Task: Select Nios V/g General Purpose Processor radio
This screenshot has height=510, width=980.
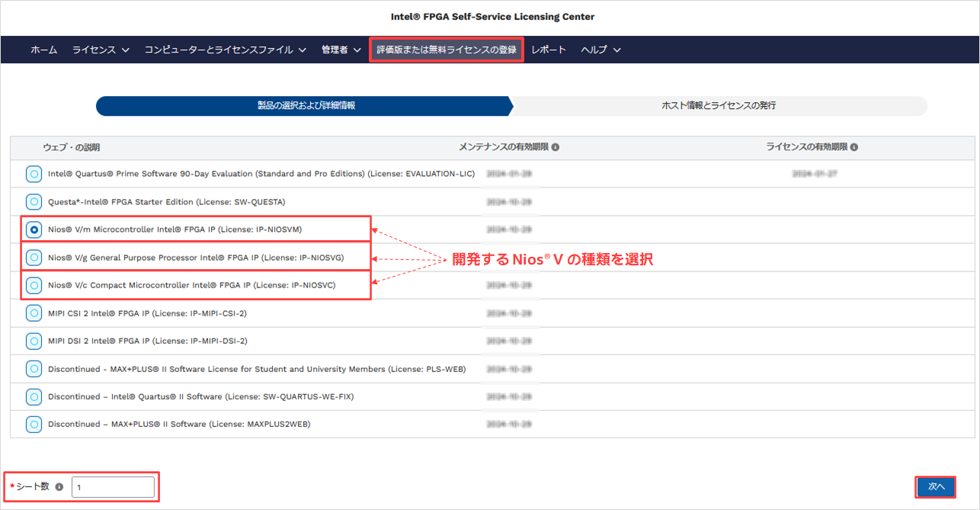Action: point(34,258)
